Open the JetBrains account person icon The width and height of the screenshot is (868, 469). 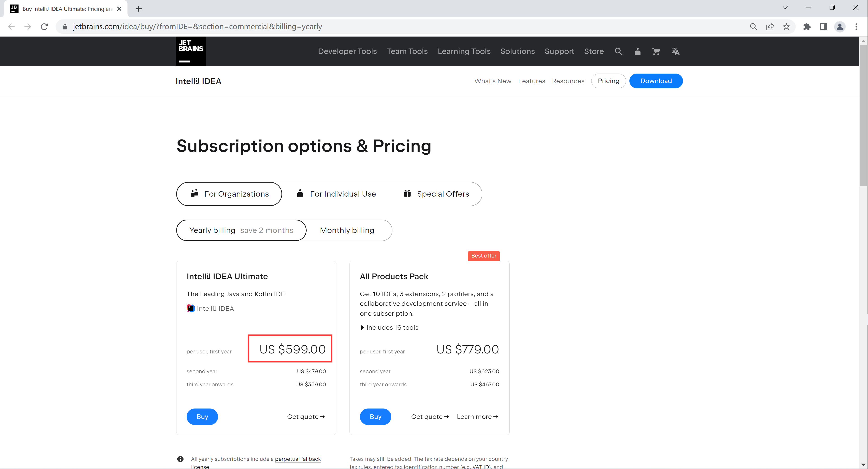pyautogui.click(x=637, y=51)
